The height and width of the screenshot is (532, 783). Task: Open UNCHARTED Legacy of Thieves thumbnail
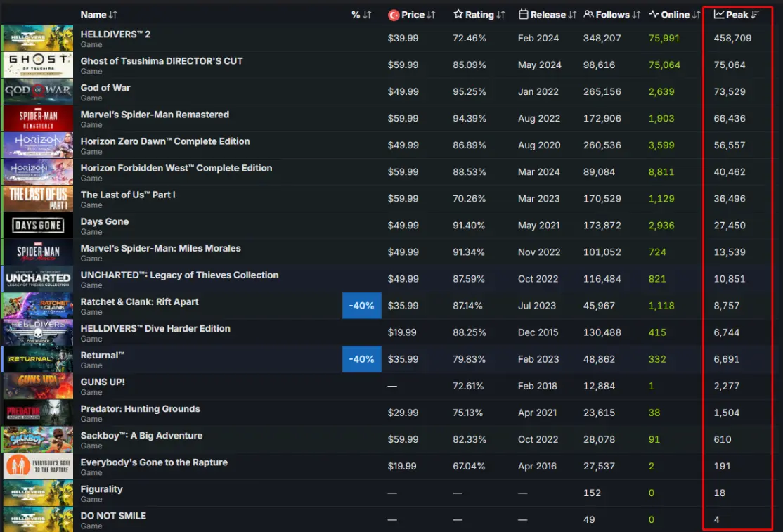tap(38, 279)
